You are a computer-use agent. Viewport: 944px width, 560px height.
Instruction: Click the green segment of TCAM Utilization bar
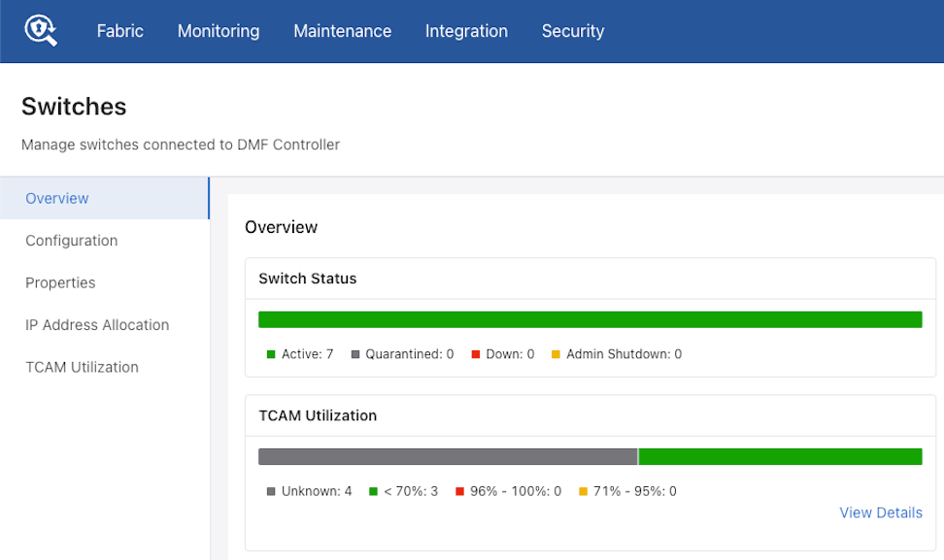[x=780, y=456]
